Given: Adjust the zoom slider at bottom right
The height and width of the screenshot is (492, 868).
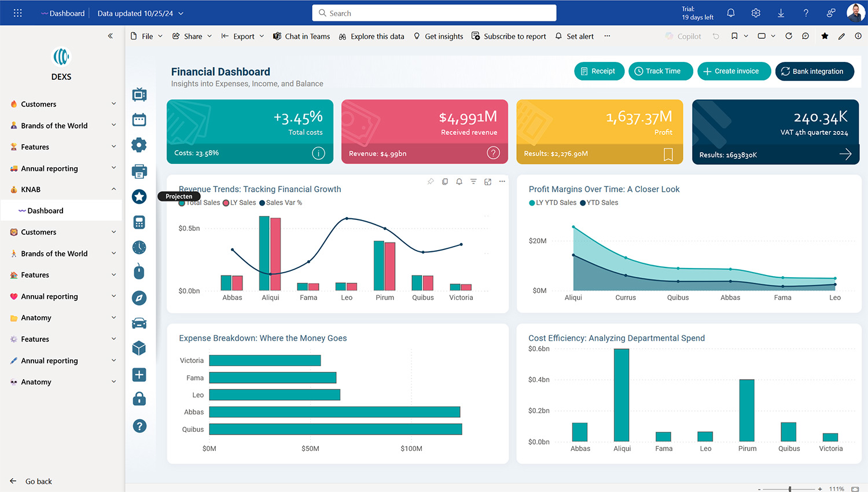Looking at the screenshot, I should (789, 488).
